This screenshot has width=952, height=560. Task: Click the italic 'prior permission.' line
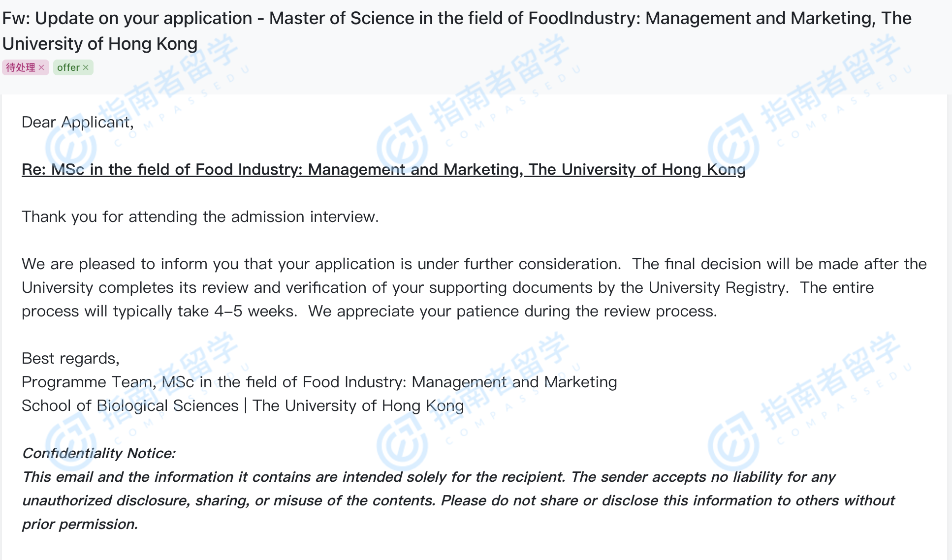[80, 524]
